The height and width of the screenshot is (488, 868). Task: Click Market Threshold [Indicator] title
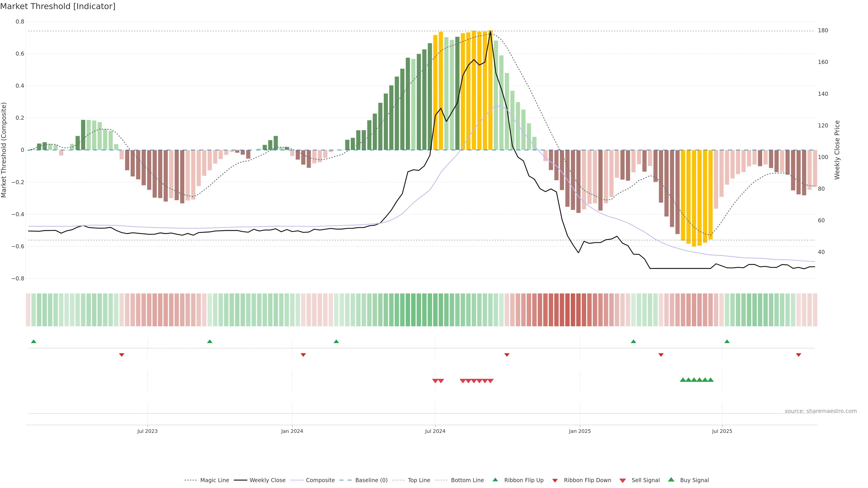58,6
